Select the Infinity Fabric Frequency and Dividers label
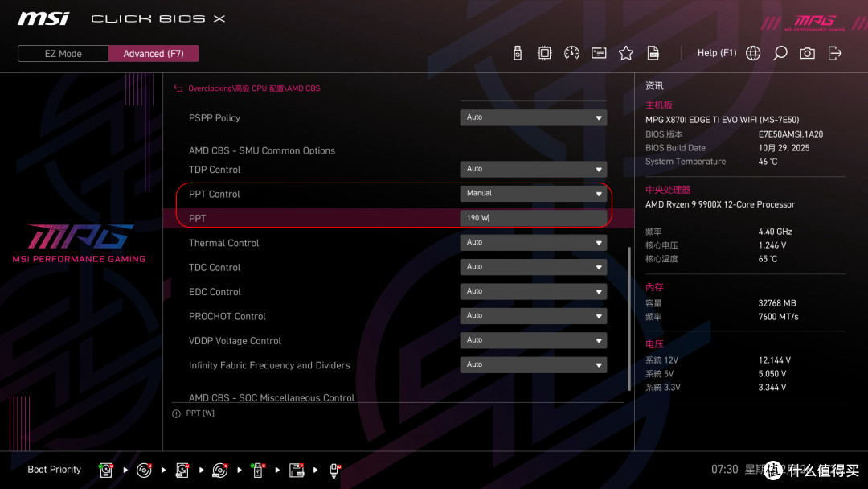This screenshot has height=489, width=868. 269,365
